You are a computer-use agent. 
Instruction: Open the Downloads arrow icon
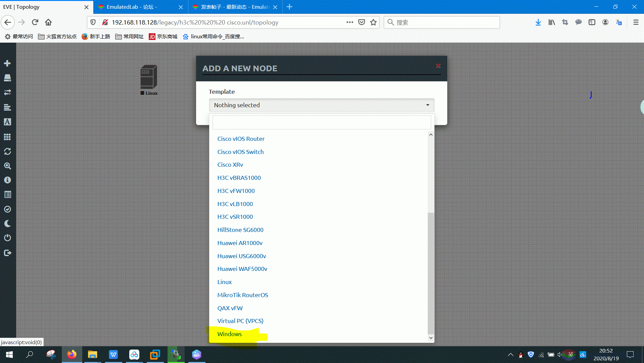[x=538, y=22]
